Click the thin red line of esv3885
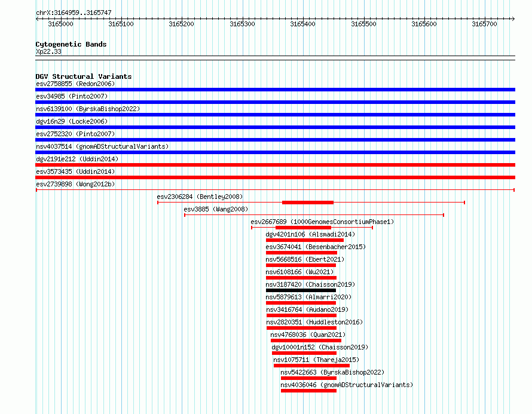532x414 pixels. coord(314,215)
